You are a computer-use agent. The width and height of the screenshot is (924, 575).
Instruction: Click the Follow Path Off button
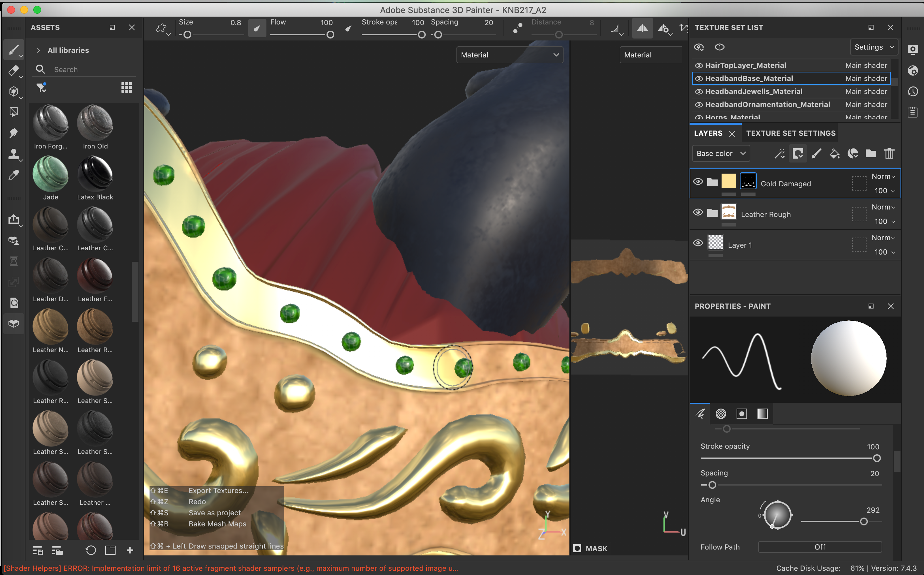[x=820, y=547]
